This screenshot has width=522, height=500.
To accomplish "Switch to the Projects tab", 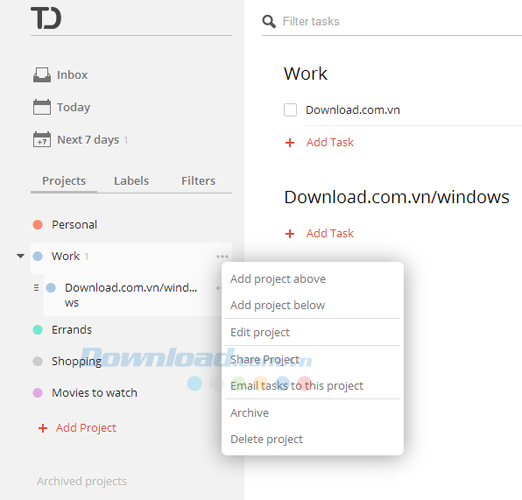I will [x=64, y=181].
